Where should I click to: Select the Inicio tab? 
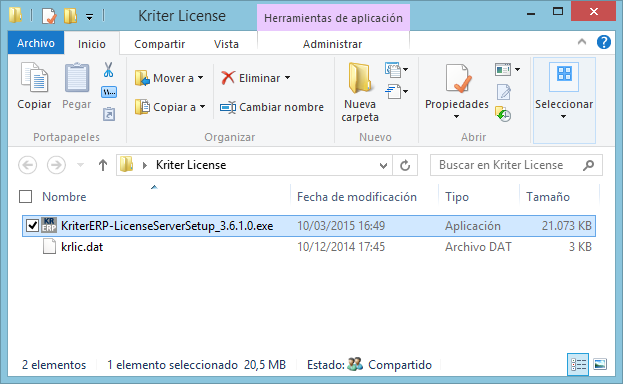coord(92,44)
